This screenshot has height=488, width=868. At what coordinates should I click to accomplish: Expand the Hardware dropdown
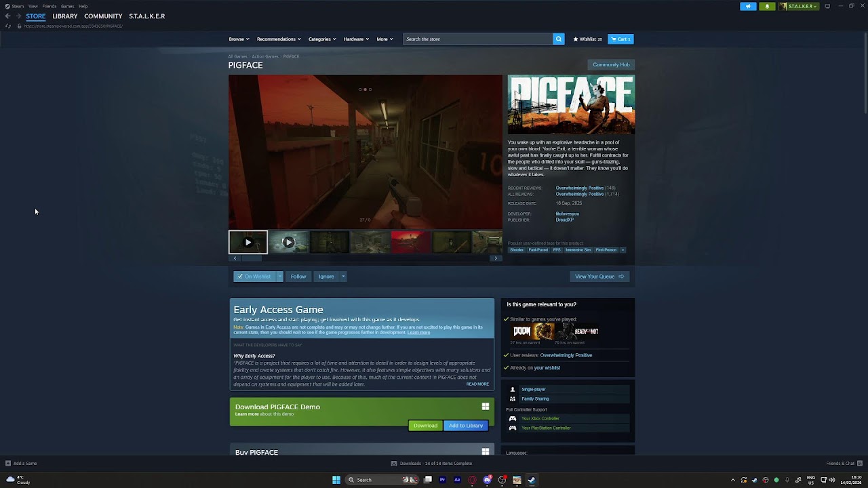click(x=356, y=39)
